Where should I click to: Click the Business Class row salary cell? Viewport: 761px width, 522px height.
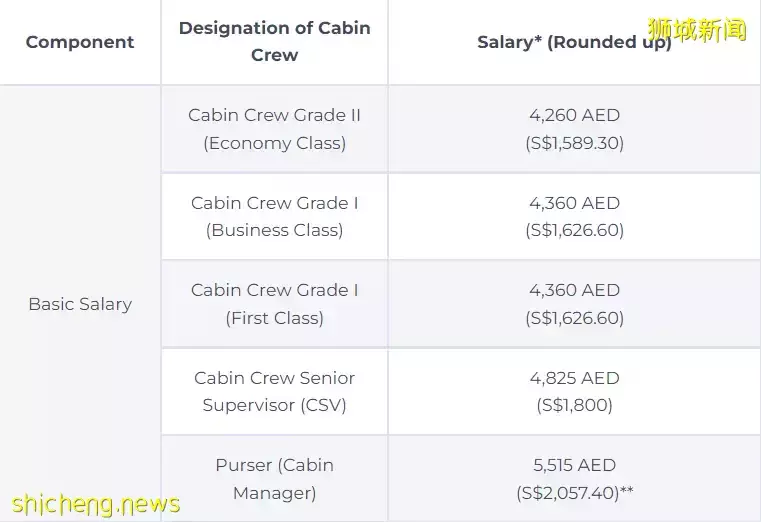pos(574,216)
